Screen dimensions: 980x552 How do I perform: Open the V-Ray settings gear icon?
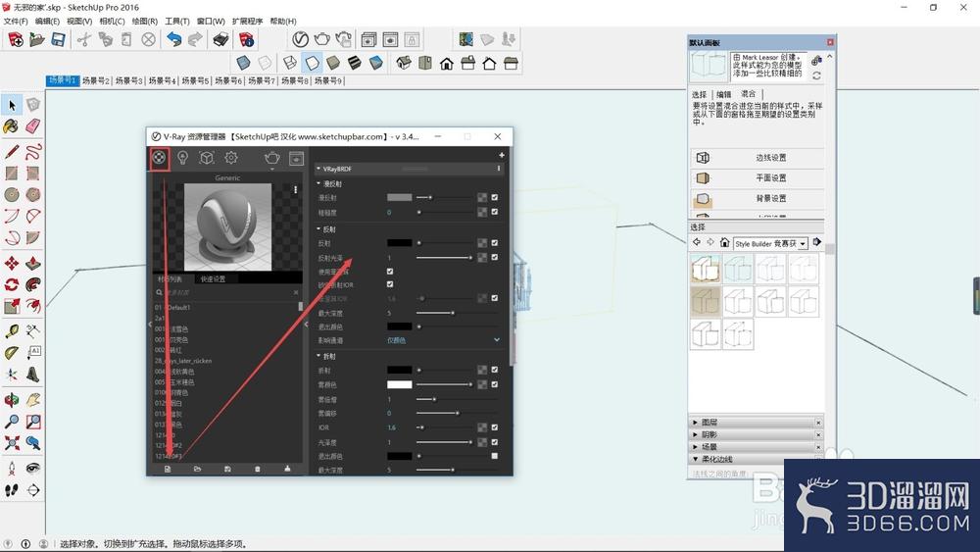click(x=231, y=158)
